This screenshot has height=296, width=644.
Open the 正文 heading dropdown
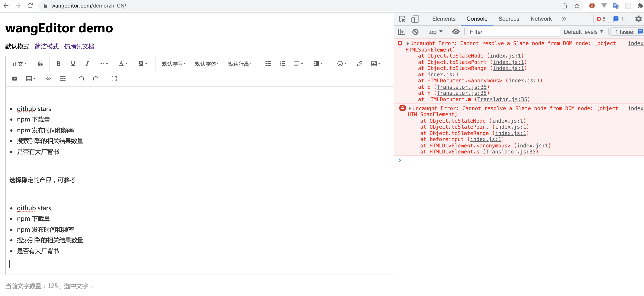(20, 64)
